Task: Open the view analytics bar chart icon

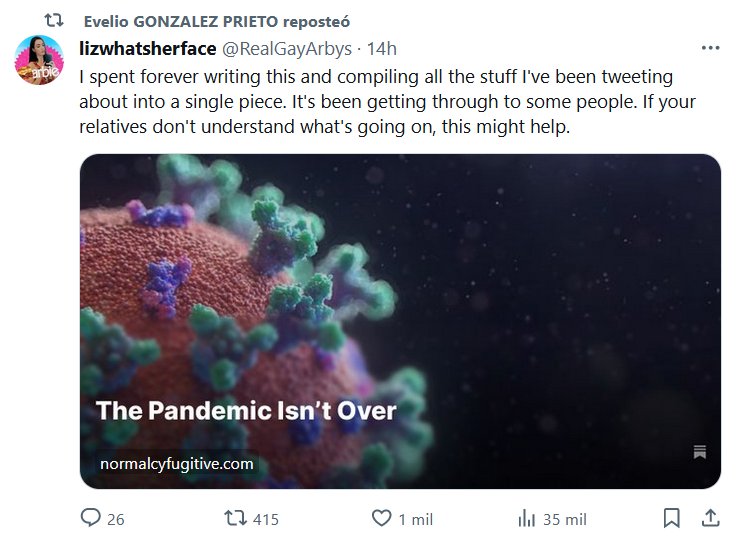Action: point(526,519)
